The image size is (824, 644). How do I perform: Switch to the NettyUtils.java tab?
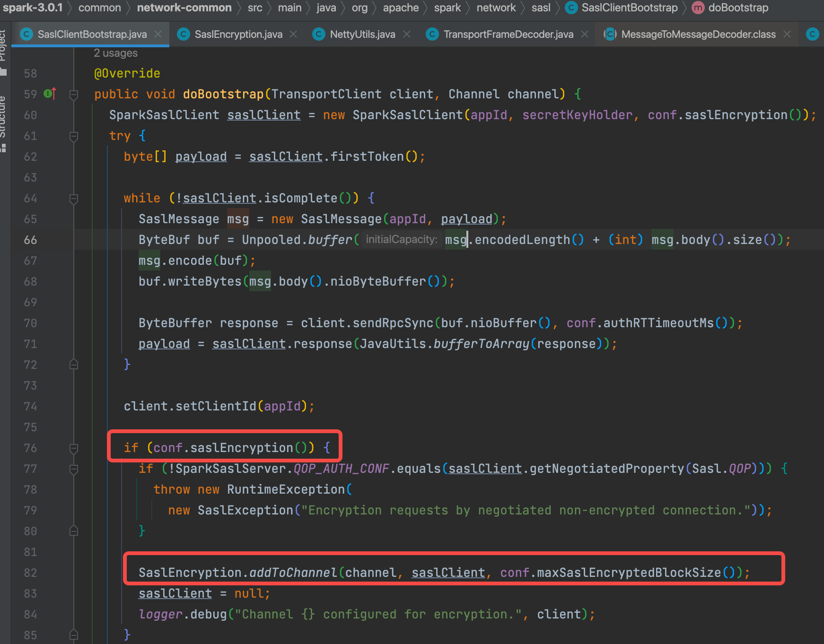(x=362, y=34)
